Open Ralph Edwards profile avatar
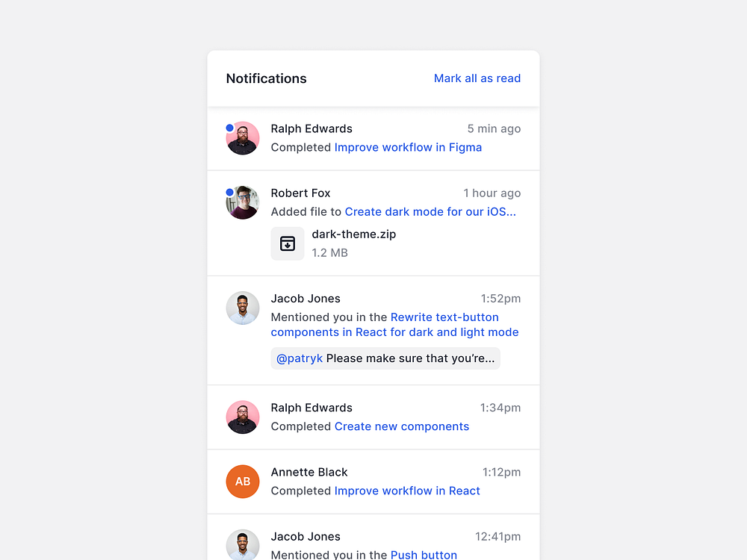Screen dimensions: 747x560 pyautogui.click(x=242, y=137)
